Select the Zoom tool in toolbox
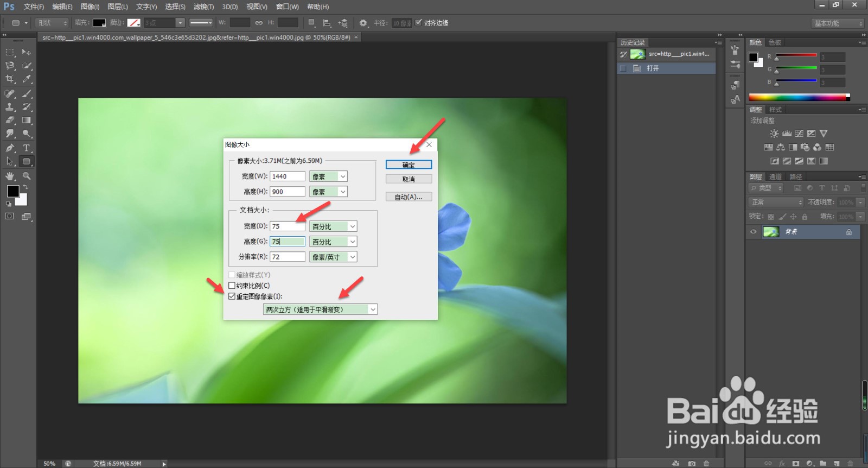 click(26, 176)
